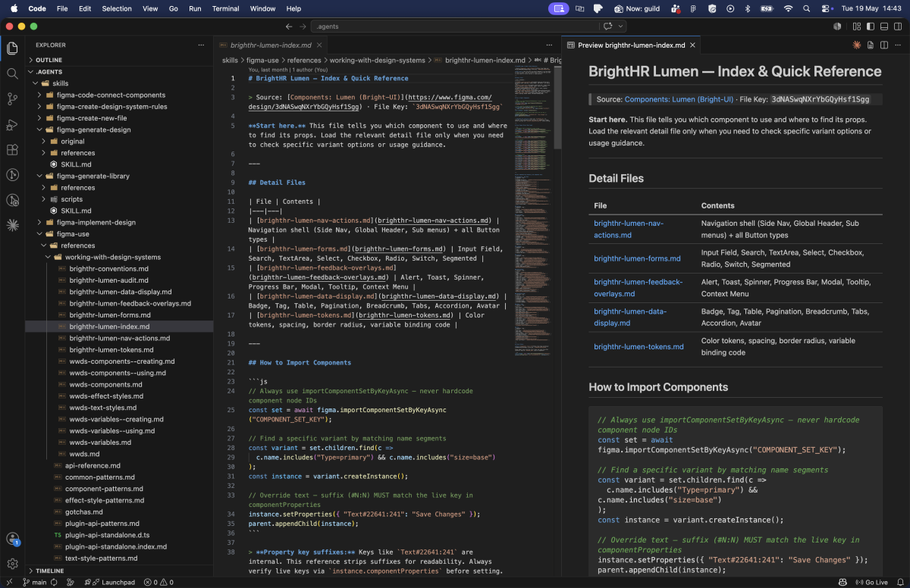Open brighthr-lumen-tokens.md link in preview table

pyautogui.click(x=639, y=346)
